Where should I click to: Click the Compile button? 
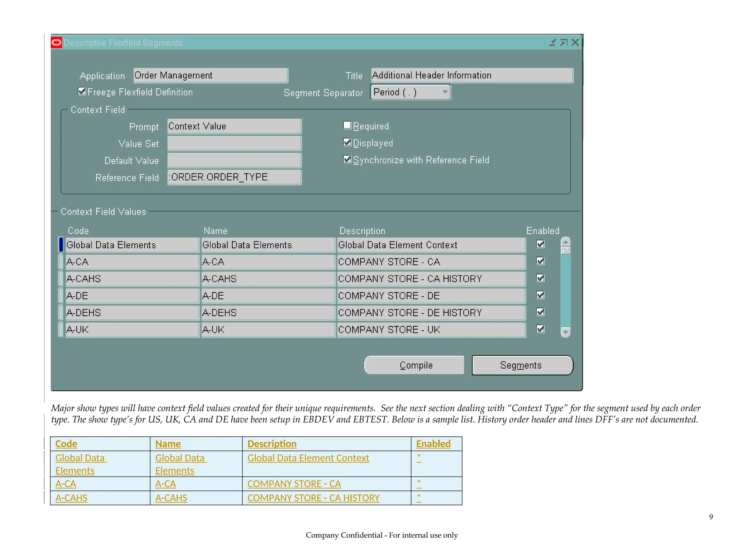(415, 365)
